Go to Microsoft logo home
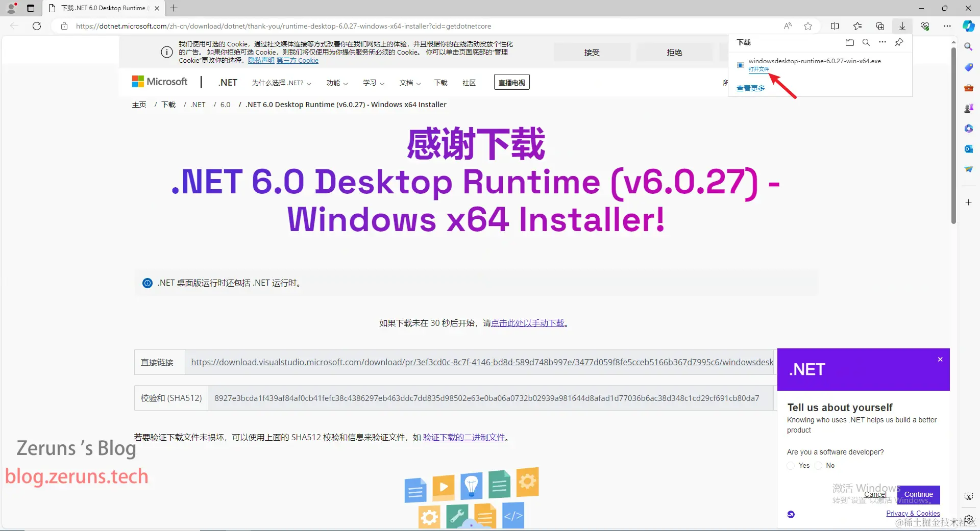The height and width of the screenshot is (531, 980). 160,82
